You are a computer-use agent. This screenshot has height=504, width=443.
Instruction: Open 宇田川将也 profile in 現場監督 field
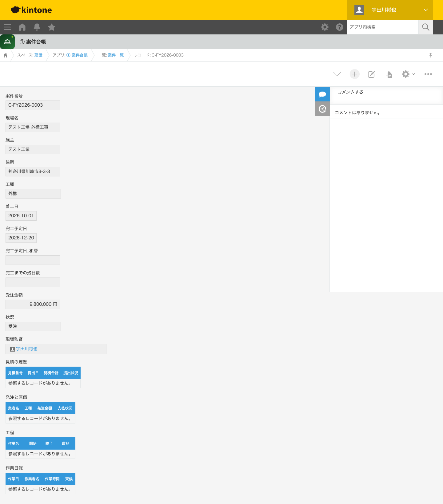27,349
